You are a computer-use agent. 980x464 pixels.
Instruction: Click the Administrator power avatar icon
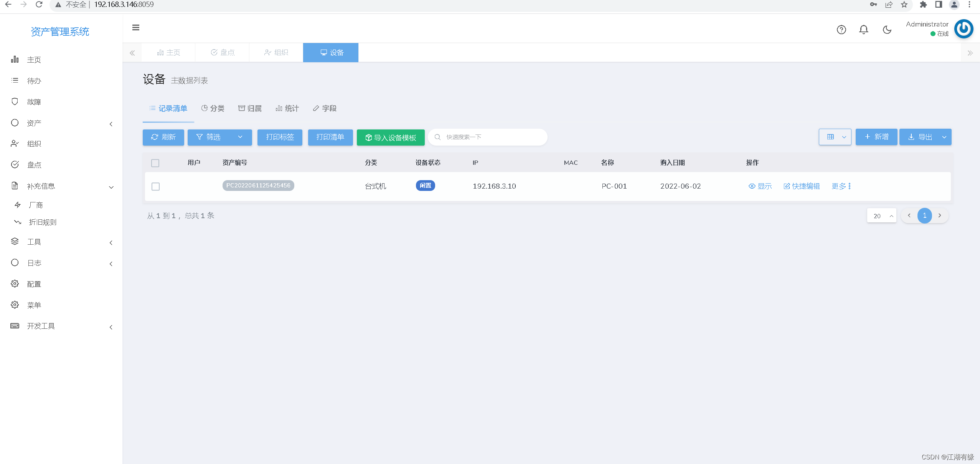(x=964, y=29)
